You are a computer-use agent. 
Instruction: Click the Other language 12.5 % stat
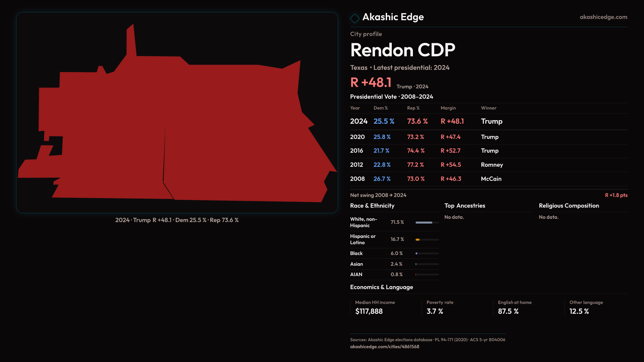[x=579, y=311]
